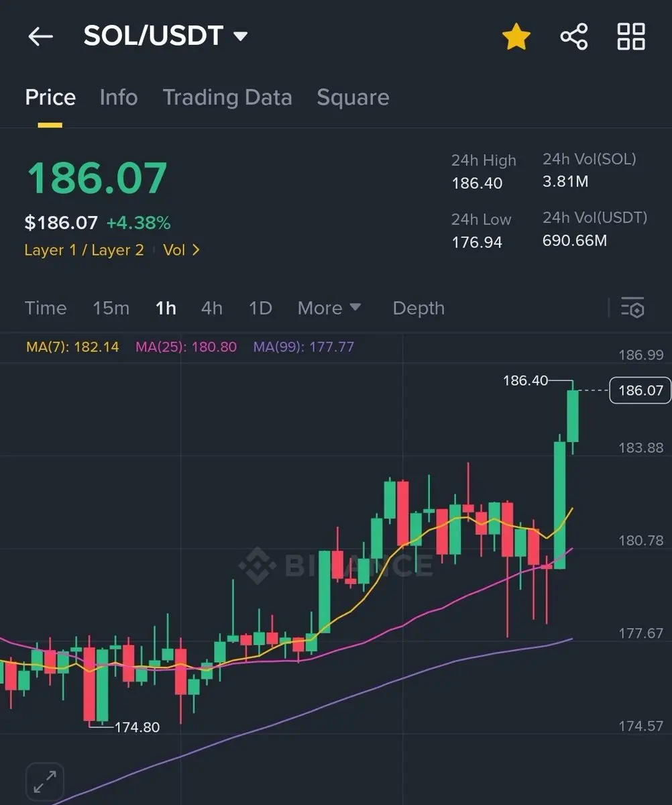
Task: Tap the back arrow icon
Action: pos(40,36)
